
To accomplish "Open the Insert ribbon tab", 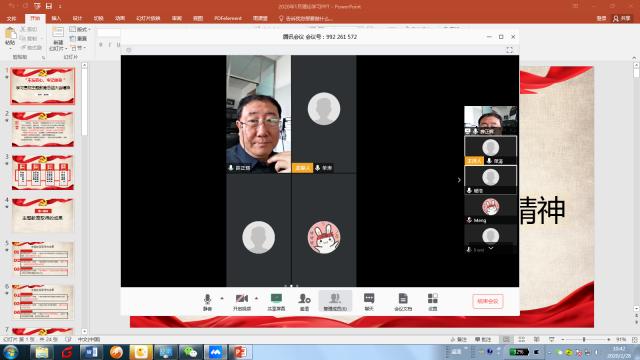I will click(56, 18).
